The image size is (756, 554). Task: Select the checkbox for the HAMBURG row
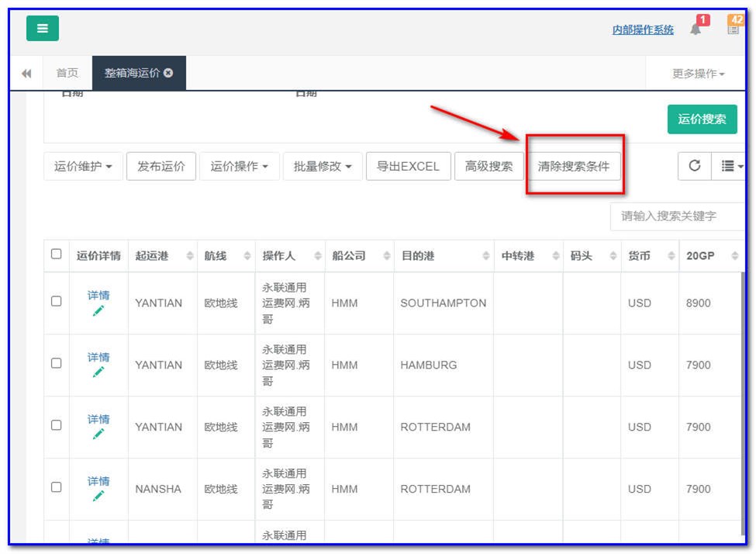click(x=56, y=365)
